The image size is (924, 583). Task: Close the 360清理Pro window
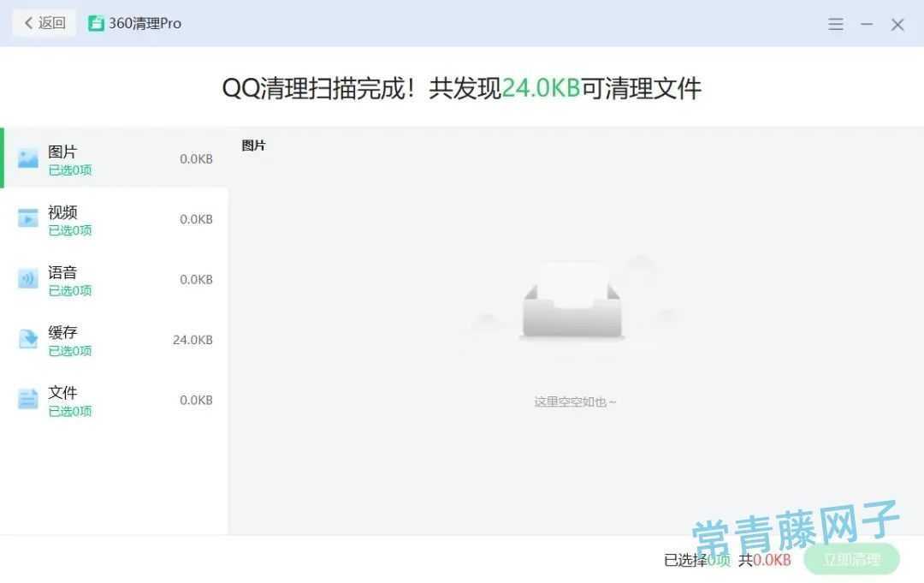point(897,24)
